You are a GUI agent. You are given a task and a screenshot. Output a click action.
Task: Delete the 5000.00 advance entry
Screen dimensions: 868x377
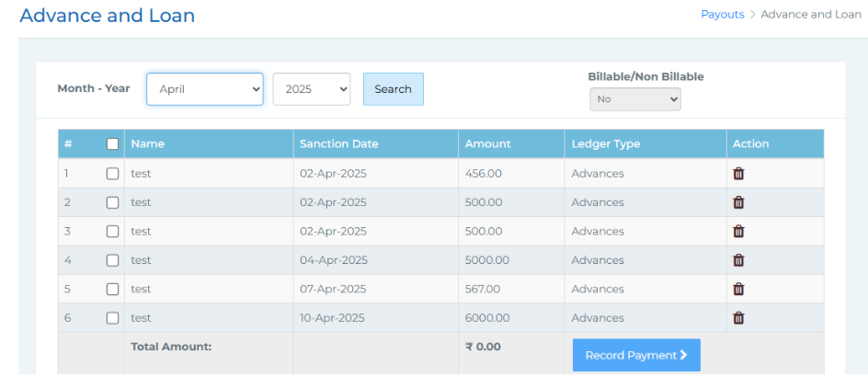pyautogui.click(x=737, y=260)
